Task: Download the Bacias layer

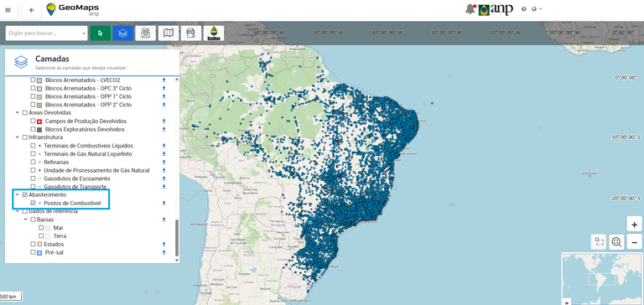Action: click(x=164, y=220)
